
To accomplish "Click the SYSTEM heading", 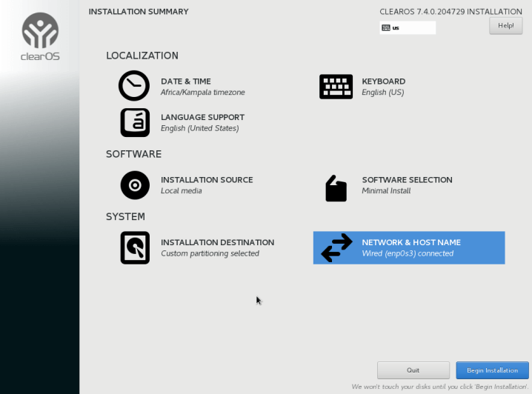I will click(x=125, y=217).
